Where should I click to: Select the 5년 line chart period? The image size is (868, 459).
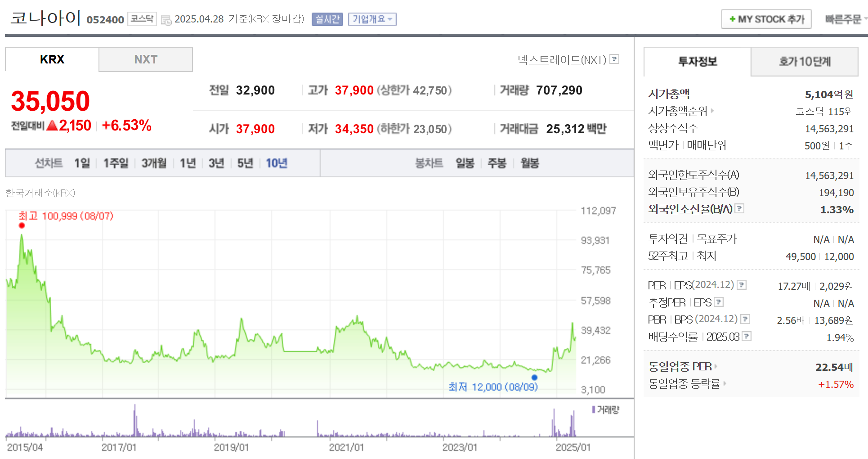(245, 163)
